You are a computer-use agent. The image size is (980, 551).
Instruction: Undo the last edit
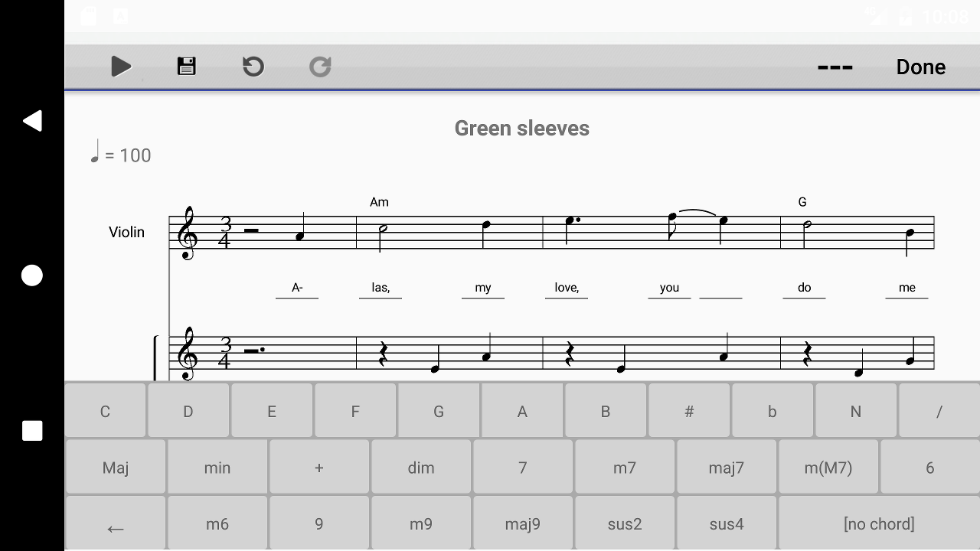253,67
